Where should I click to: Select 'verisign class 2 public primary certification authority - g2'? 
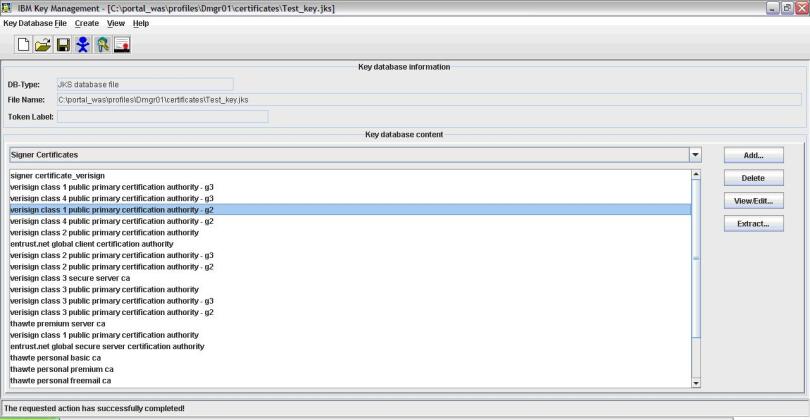coord(350,267)
